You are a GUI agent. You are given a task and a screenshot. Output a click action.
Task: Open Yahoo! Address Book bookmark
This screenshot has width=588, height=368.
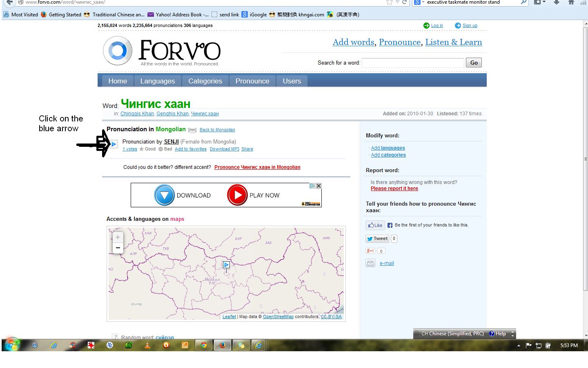point(178,14)
